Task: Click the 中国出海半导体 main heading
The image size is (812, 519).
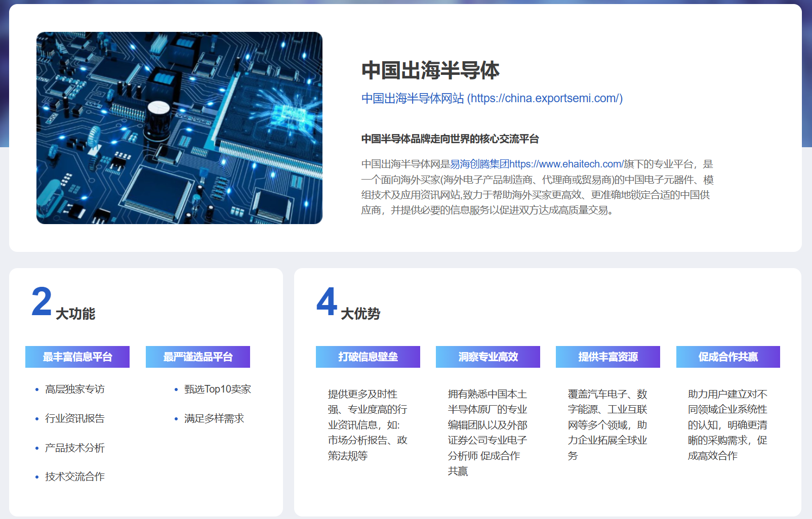Action: pos(430,70)
